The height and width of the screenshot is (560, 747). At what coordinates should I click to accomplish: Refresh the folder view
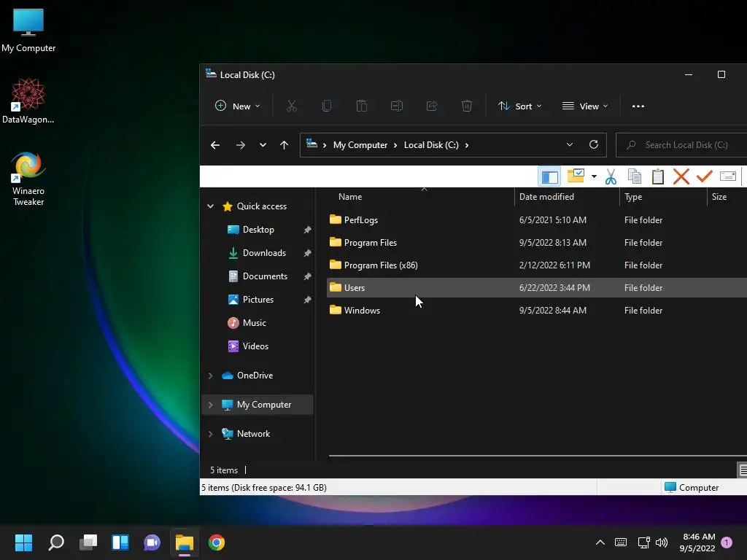pyautogui.click(x=594, y=145)
